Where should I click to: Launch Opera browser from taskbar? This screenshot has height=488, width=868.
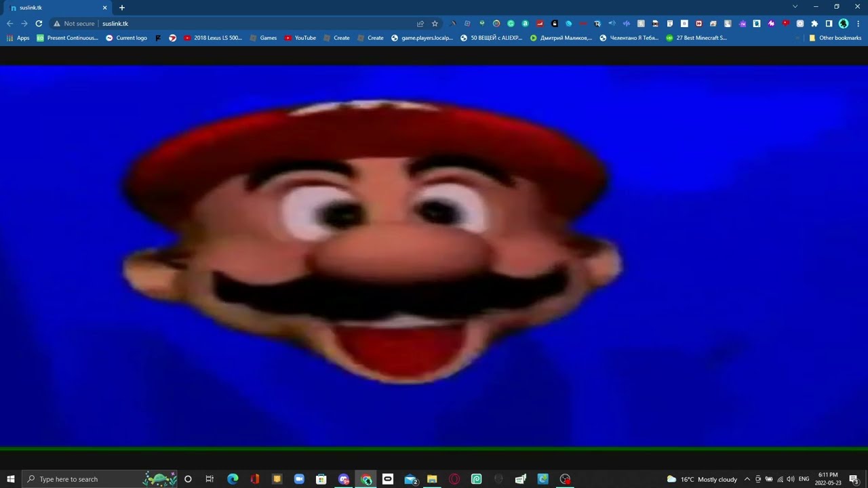tap(454, 479)
